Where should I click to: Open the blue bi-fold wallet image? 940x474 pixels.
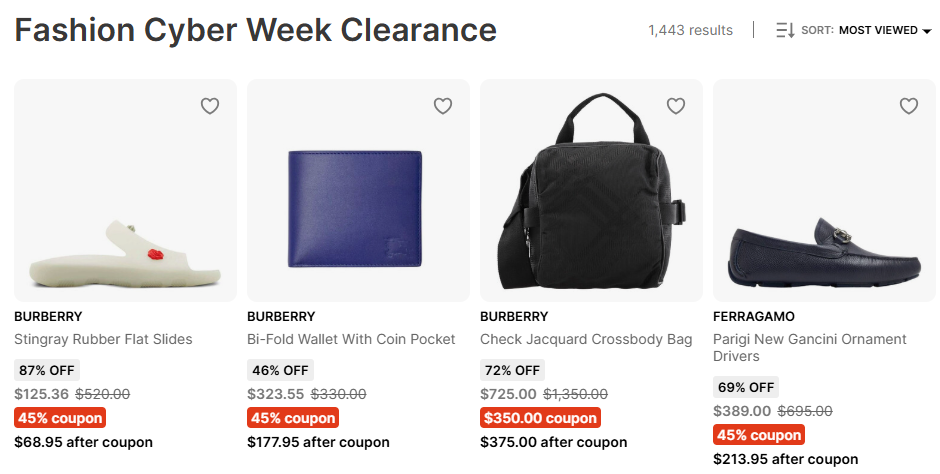[358, 200]
